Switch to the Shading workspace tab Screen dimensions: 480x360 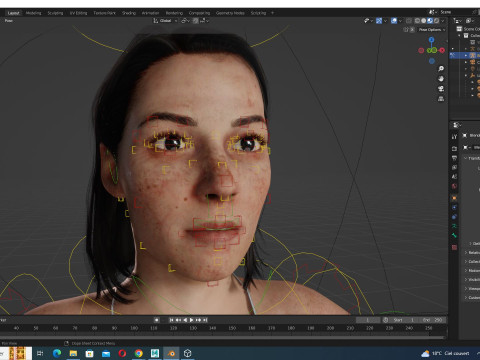pyautogui.click(x=129, y=13)
